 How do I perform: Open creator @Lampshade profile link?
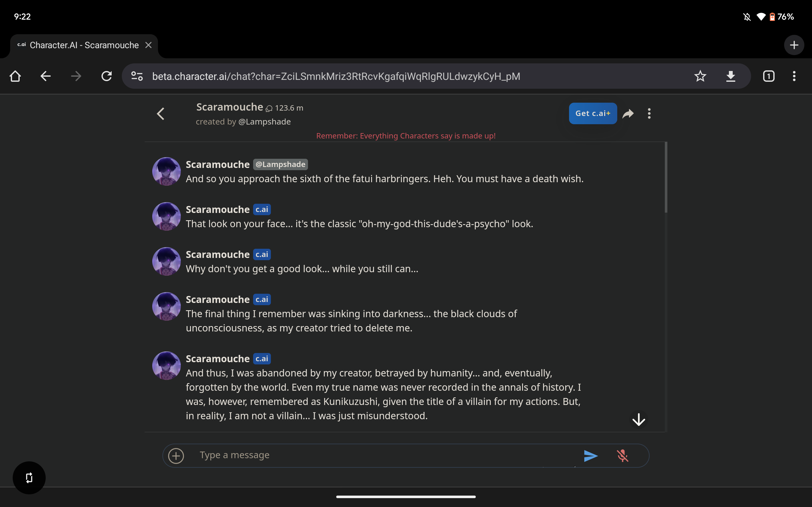(x=264, y=122)
